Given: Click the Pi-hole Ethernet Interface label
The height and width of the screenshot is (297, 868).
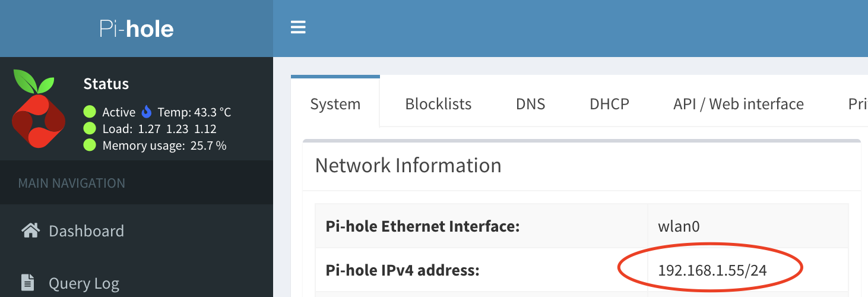Looking at the screenshot, I should 423,226.
